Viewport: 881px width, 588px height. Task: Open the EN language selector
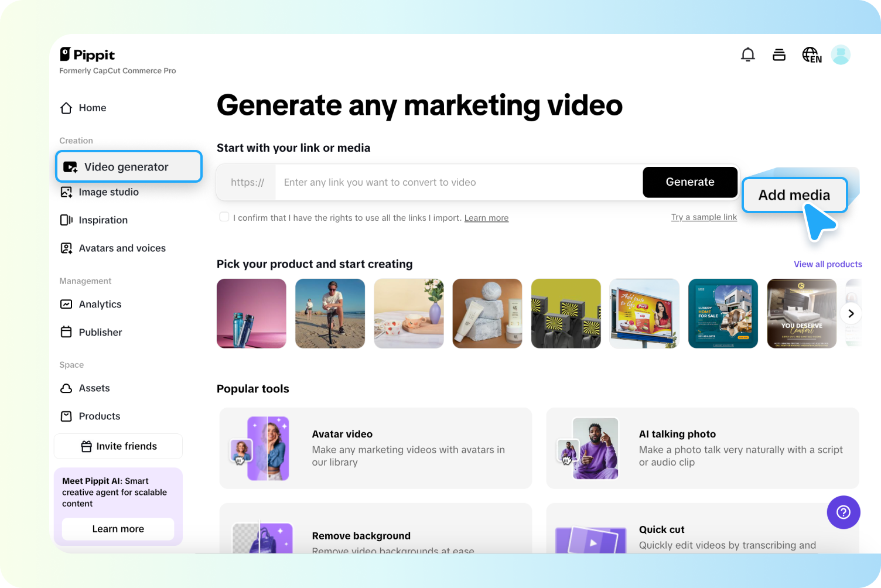(812, 54)
